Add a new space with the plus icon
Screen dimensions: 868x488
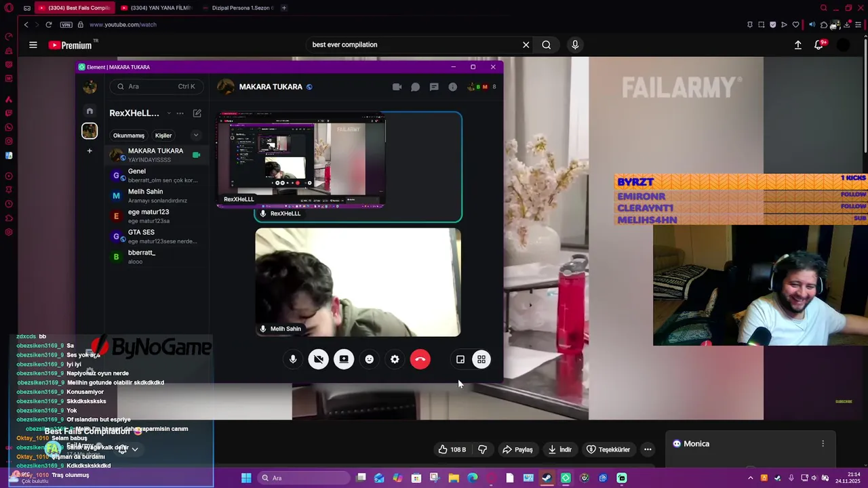point(90,150)
